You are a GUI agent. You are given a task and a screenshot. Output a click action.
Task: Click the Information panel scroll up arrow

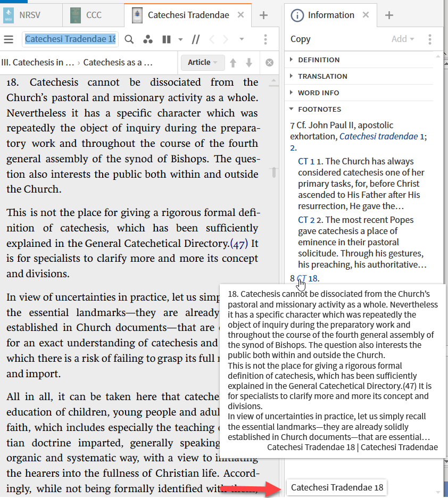point(438,56)
